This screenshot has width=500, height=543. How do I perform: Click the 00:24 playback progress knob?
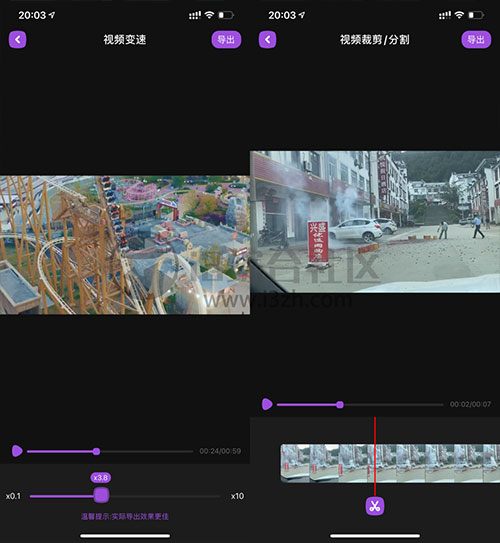pos(97,451)
